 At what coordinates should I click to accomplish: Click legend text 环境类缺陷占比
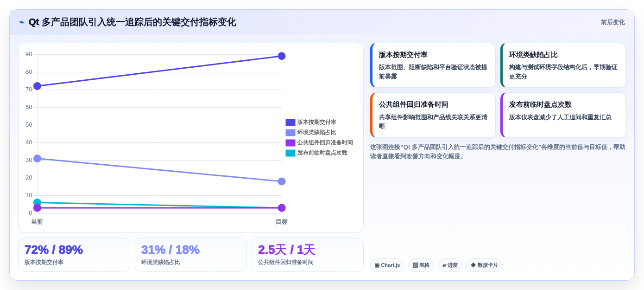pos(317,133)
